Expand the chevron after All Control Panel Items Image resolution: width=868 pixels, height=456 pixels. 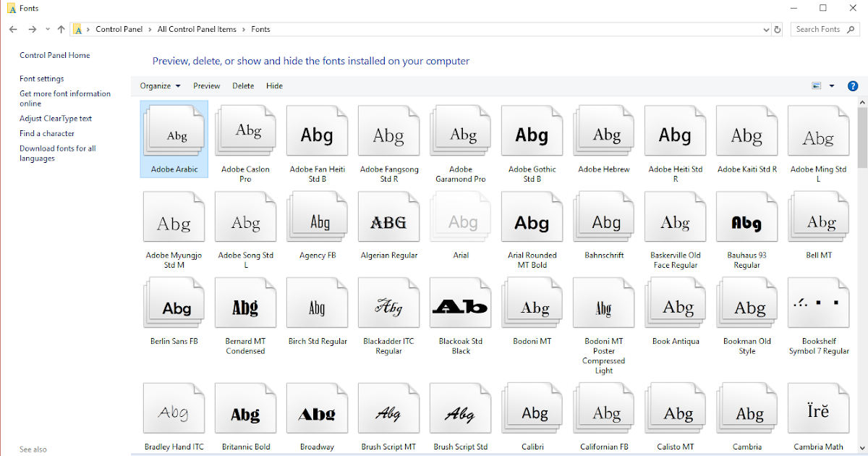244,30
